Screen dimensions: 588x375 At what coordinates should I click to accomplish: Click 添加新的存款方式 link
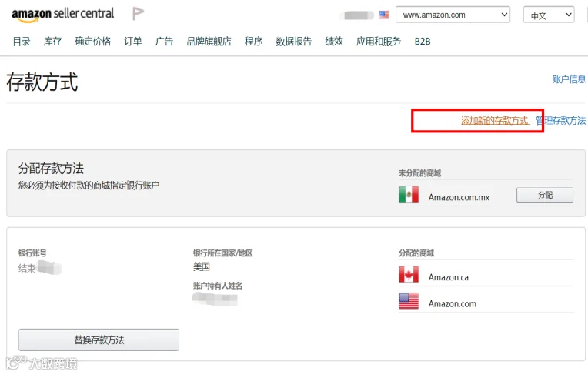[495, 120]
